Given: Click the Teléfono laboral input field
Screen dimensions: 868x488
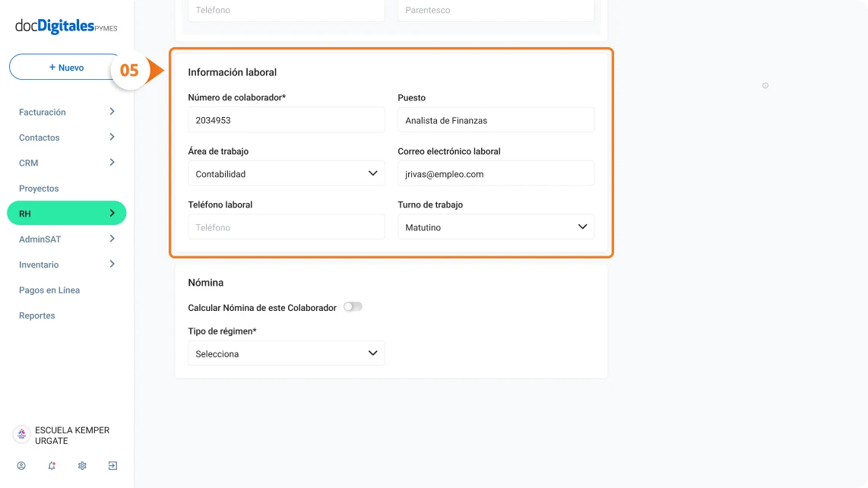Looking at the screenshot, I should [287, 227].
